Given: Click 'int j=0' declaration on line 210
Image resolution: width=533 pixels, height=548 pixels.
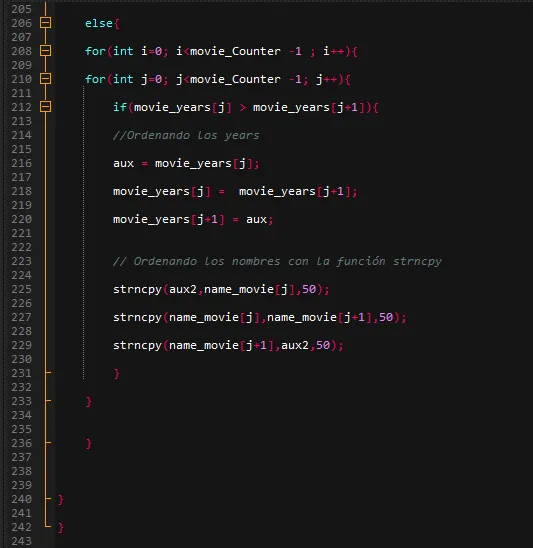Looking at the screenshot, I should 137,79.
